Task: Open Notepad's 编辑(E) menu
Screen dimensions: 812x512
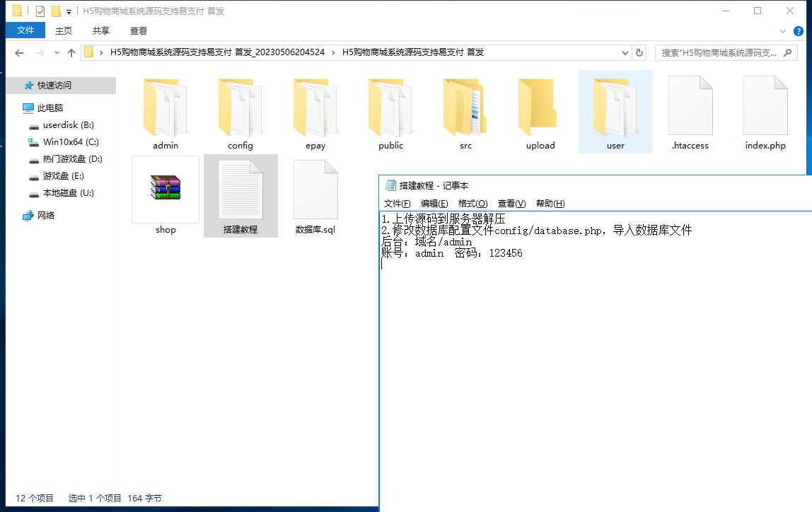Action: coord(434,204)
